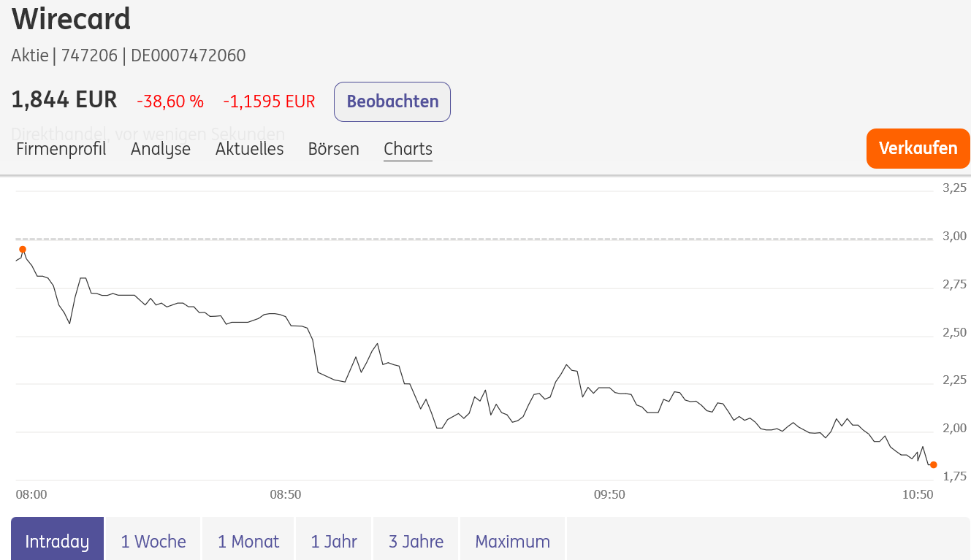Click the -1,1595 EUR change value
Screen dimensions: 971x560
269,101
